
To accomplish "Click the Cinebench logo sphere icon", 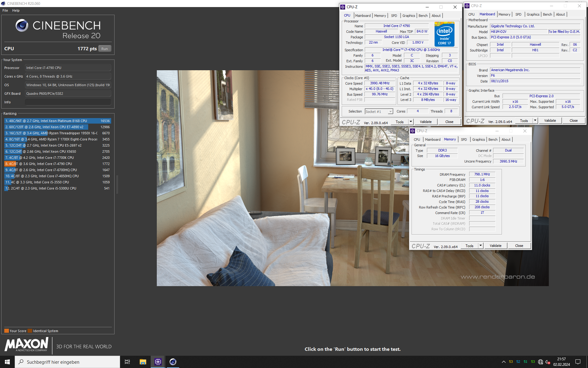I will point(22,25).
